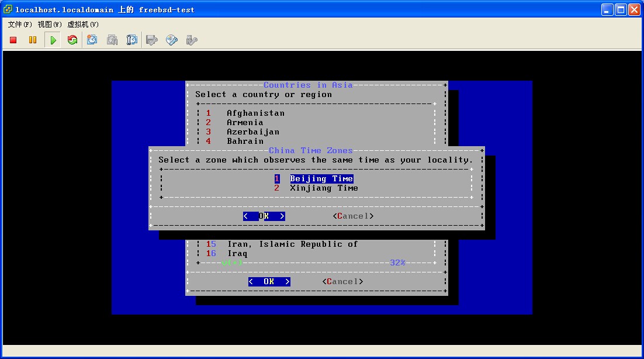Viewport: 644px width, 359px height.
Task: Open the 文件(F) menu
Action: click(x=20, y=25)
